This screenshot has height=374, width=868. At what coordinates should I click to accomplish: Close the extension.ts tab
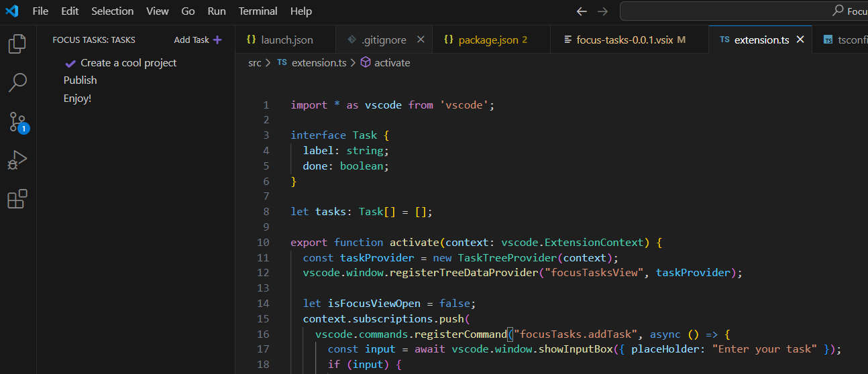(800, 40)
